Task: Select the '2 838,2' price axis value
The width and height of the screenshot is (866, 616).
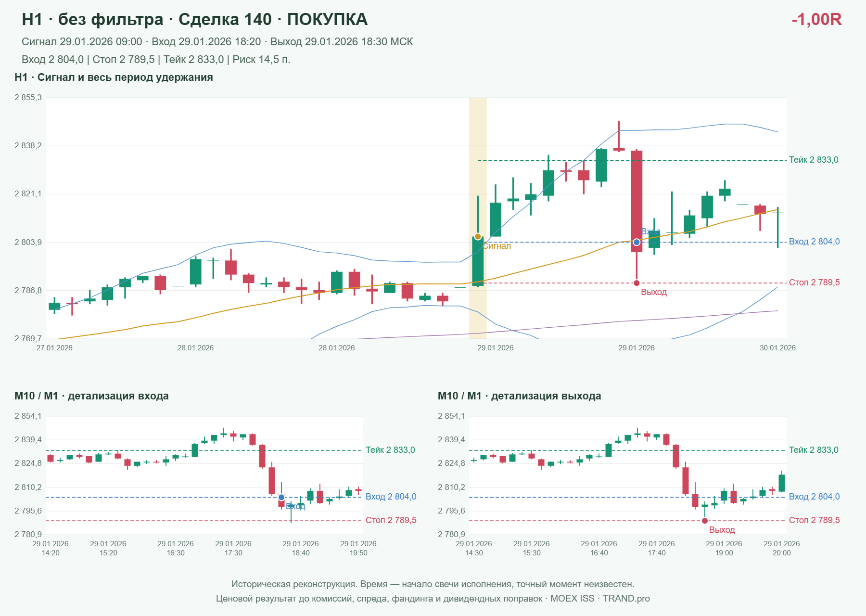Action: tap(28, 146)
